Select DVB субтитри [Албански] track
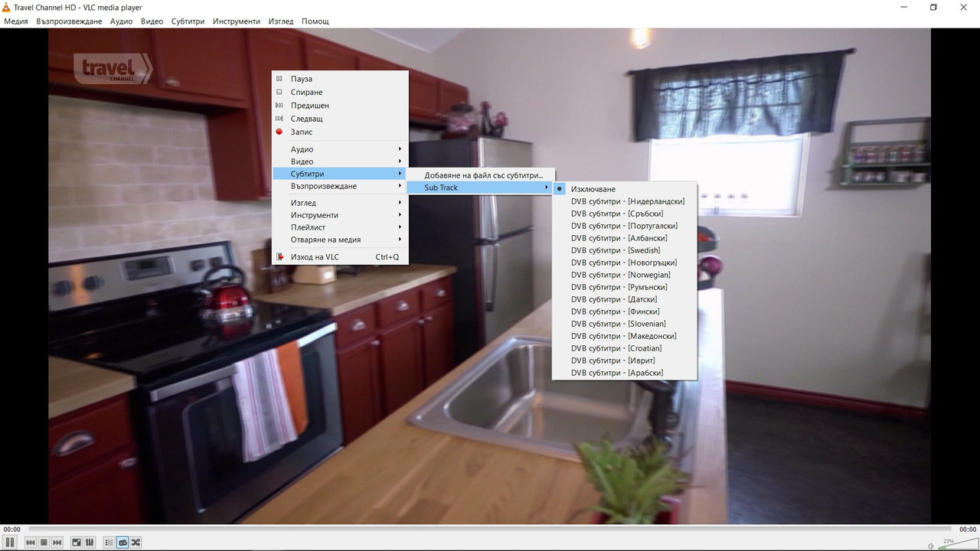Image resolution: width=980 pixels, height=551 pixels. 625,238
